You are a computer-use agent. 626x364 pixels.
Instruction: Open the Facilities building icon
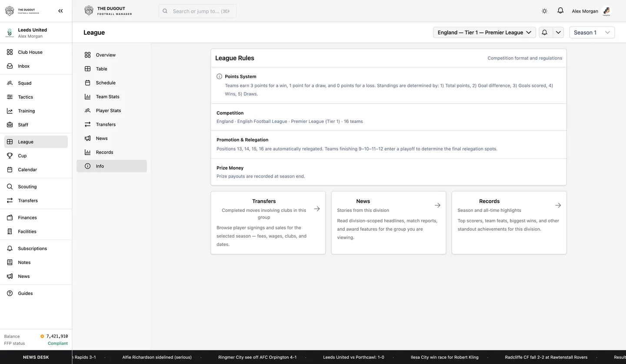[x=10, y=231]
